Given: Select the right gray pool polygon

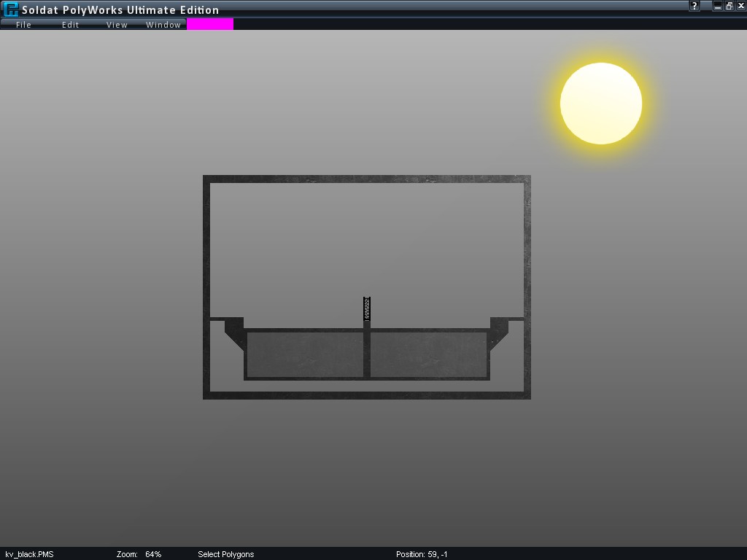Looking at the screenshot, I should 428,355.
